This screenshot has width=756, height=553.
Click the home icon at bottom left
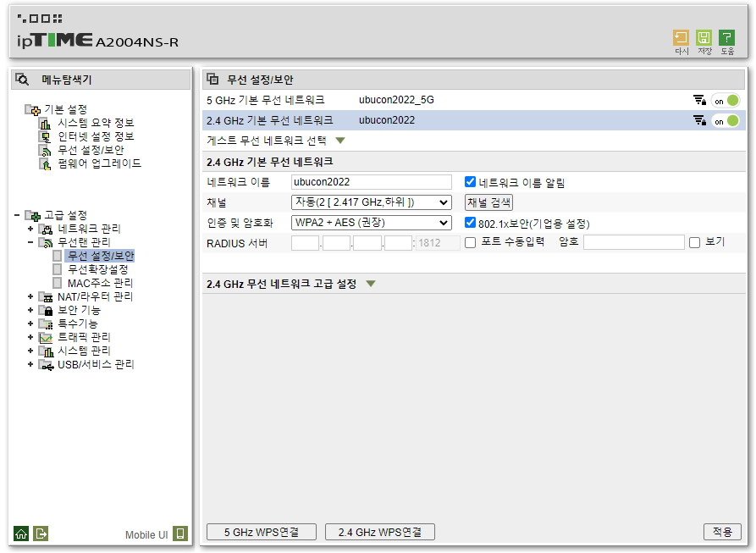click(21, 534)
